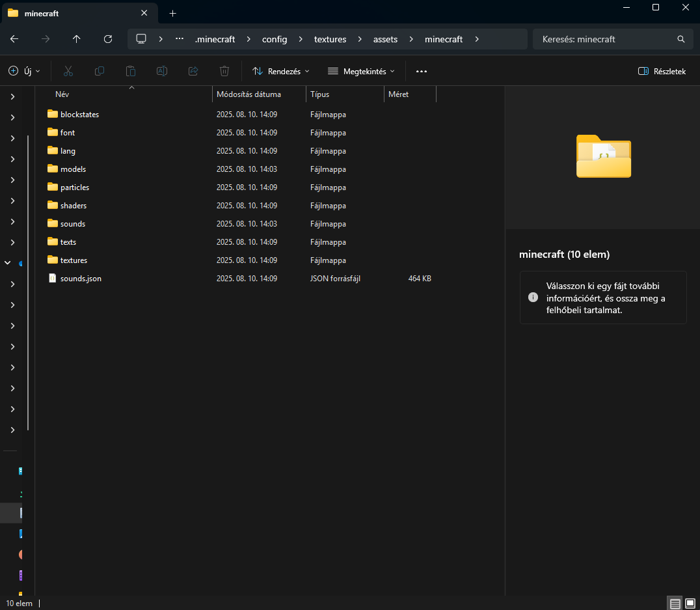Expand chevron after .minecraft breadcrumb

[x=249, y=39]
